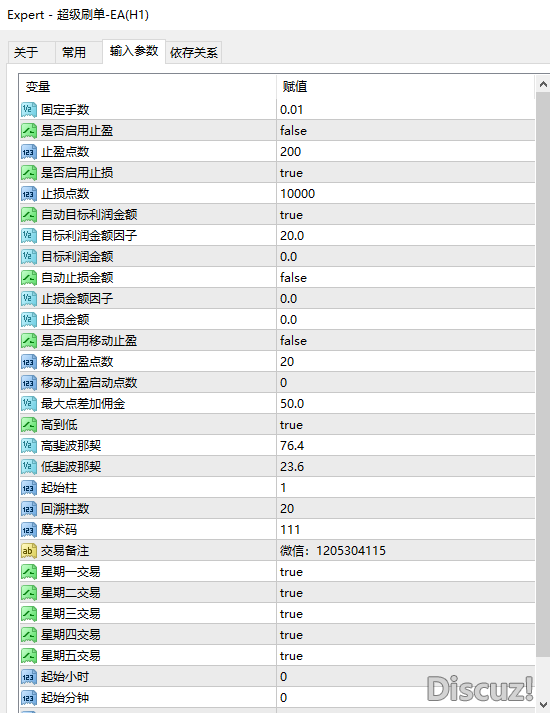This screenshot has height=713, width=550.
Task: Toggle the 星期二交易 value true
Action: coord(405,593)
